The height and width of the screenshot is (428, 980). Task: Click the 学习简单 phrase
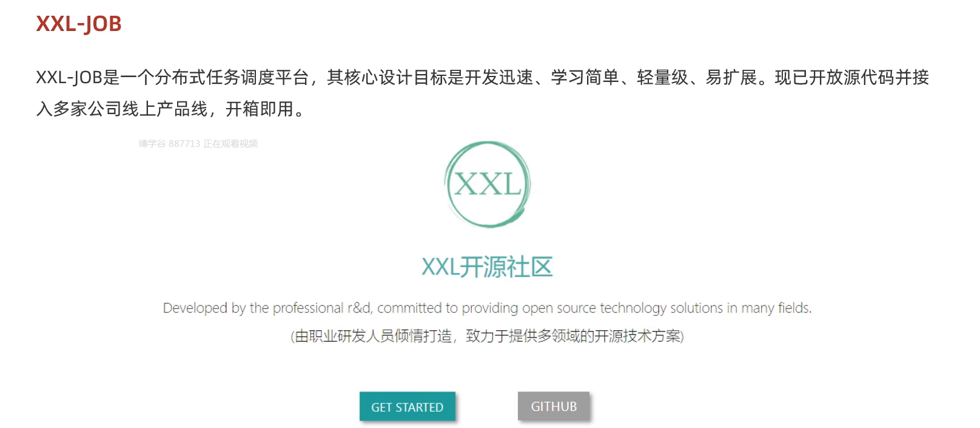(x=585, y=78)
